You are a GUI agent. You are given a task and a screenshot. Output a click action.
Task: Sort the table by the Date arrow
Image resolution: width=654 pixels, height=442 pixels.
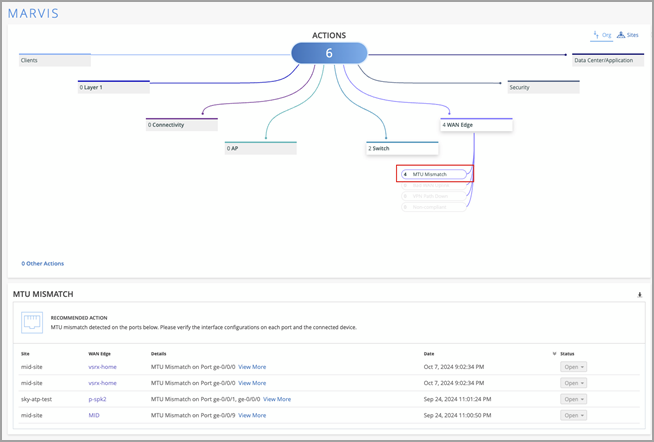(x=555, y=354)
